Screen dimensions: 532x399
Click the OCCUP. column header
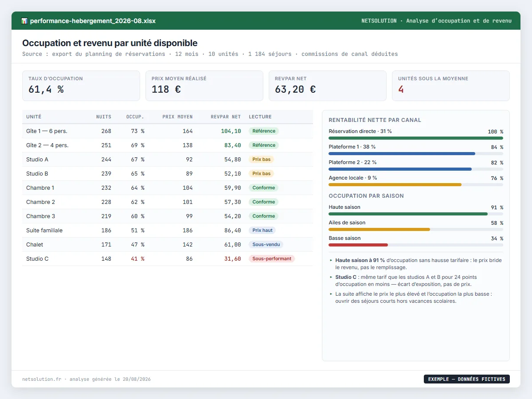[135, 117]
